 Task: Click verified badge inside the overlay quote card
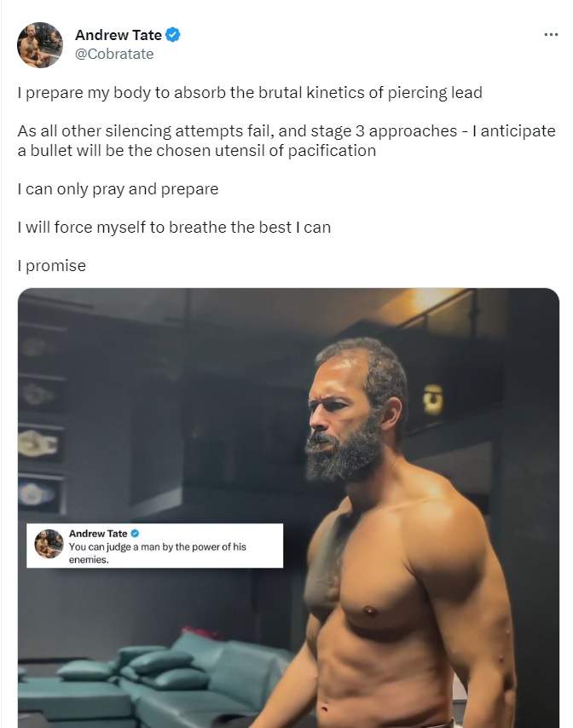[x=135, y=534]
